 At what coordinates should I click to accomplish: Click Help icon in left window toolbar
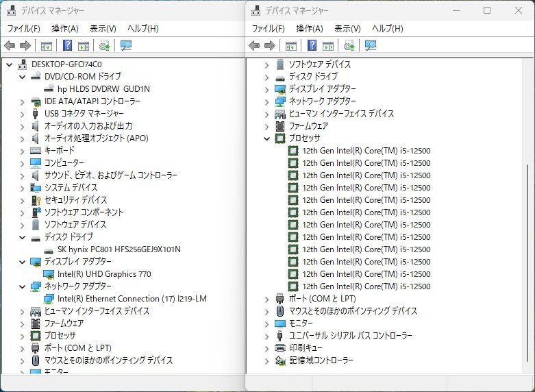[68, 45]
